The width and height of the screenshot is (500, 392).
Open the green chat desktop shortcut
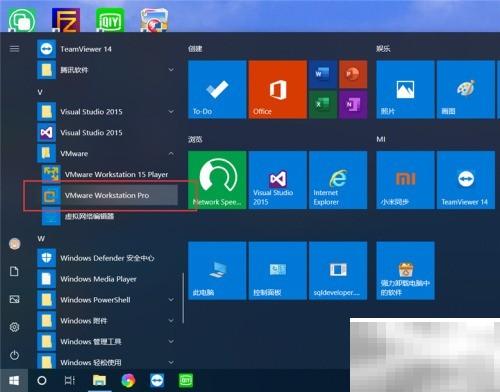coord(22,20)
